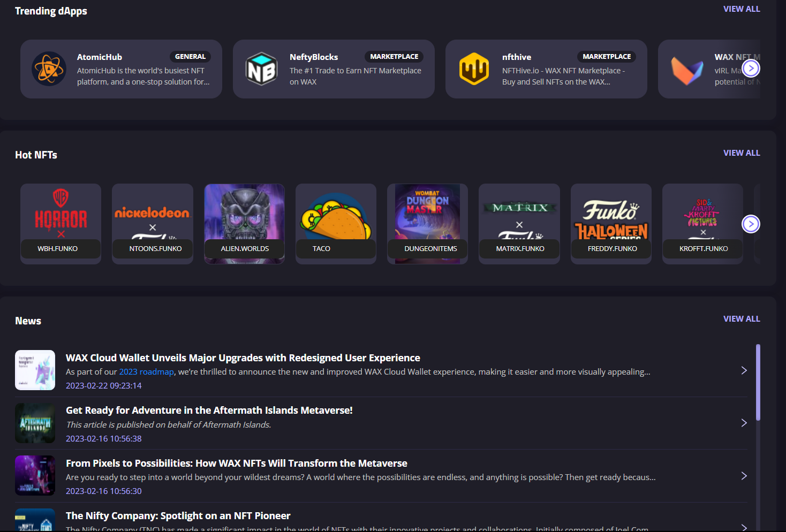Click View All for Hot NFTs
This screenshot has height=532, width=786.
tap(742, 153)
